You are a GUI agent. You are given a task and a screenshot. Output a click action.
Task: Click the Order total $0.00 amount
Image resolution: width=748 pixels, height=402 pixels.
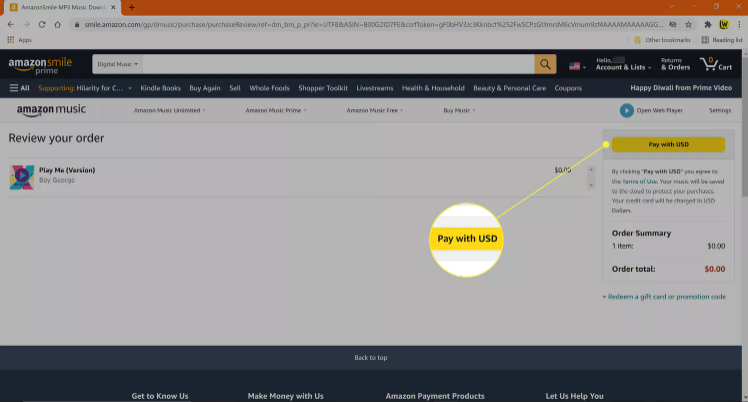714,269
